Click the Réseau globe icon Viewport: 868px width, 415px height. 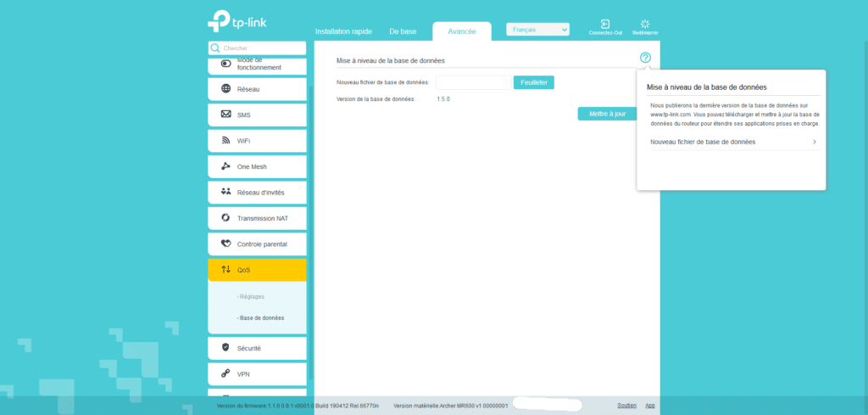click(225, 89)
